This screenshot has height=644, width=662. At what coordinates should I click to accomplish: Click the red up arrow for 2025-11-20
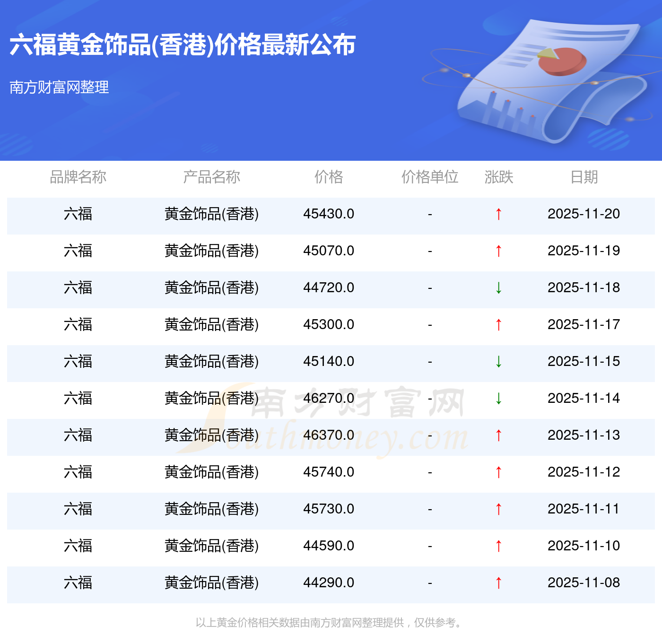498,214
